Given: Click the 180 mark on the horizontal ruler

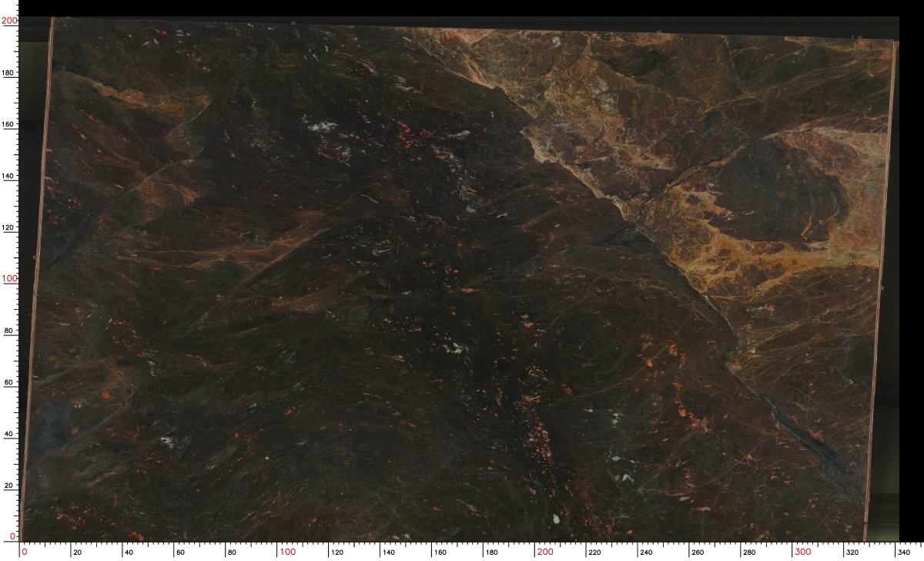Looking at the screenshot, I should (x=493, y=553).
